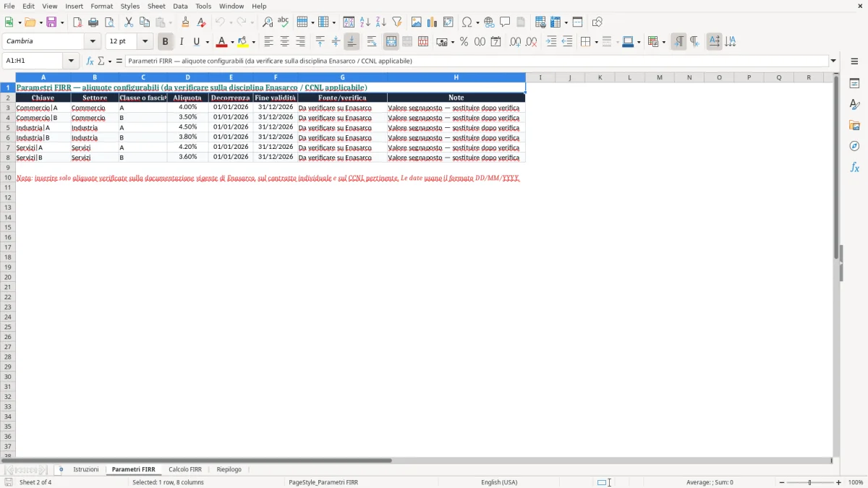Align text to the left
This screenshot has height=488, width=868.
coord(269,42)
